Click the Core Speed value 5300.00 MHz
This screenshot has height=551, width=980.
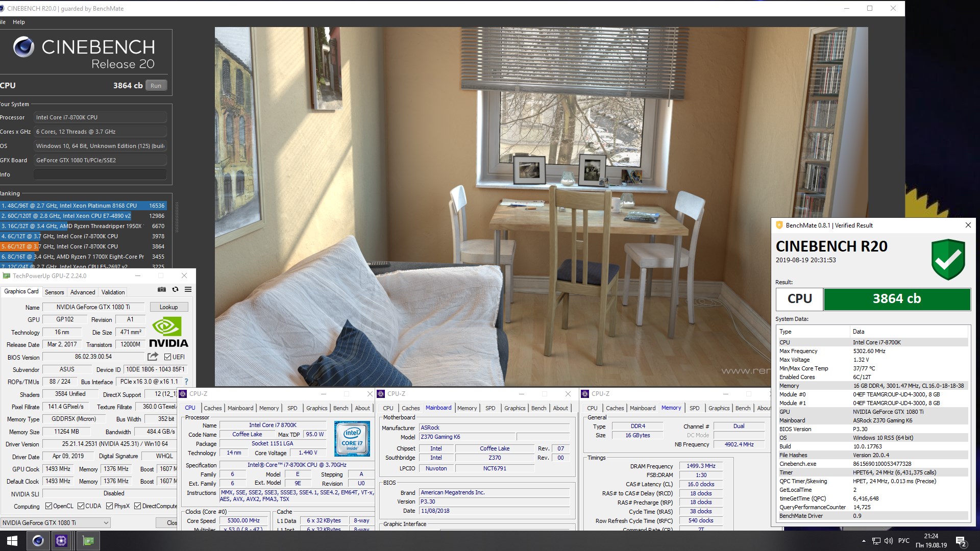click(243, 521)
